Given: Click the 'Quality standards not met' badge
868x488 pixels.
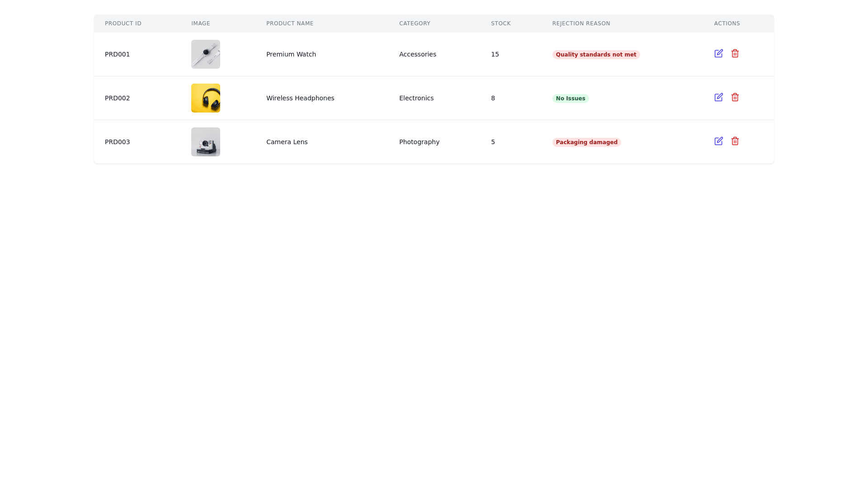Looking at the screenshot, I should tap(596, 55).
